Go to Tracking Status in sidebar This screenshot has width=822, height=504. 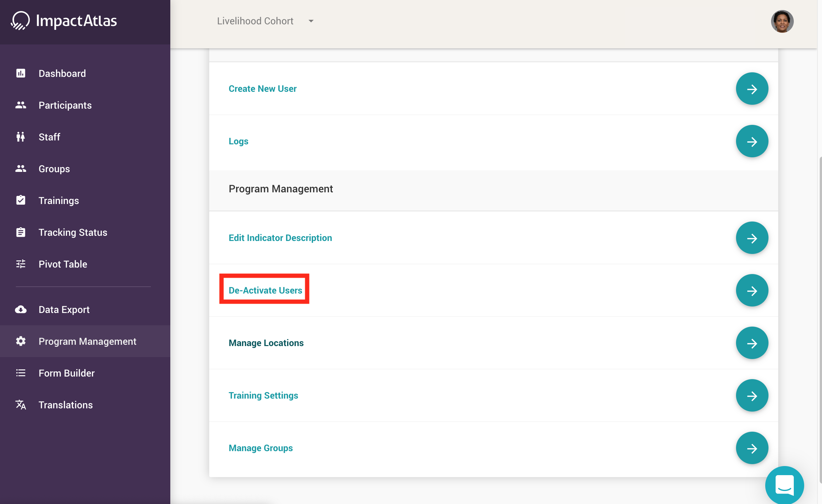click(73, 233)
